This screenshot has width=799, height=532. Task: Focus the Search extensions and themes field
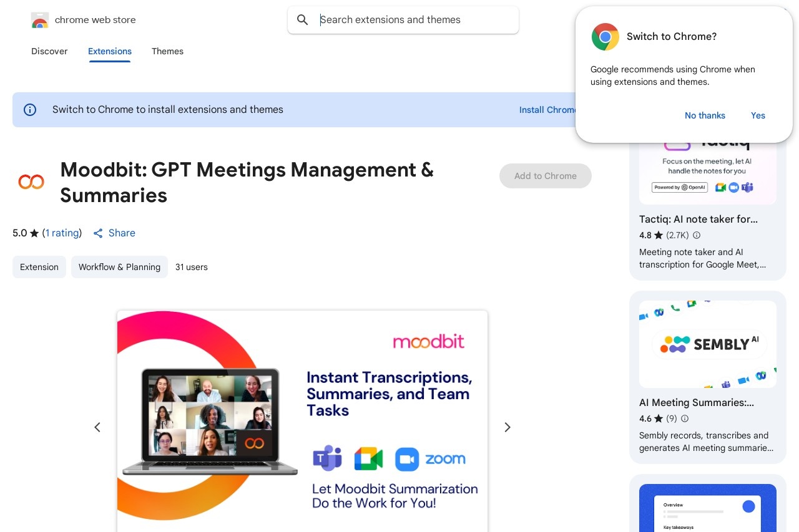click(403, 20)
